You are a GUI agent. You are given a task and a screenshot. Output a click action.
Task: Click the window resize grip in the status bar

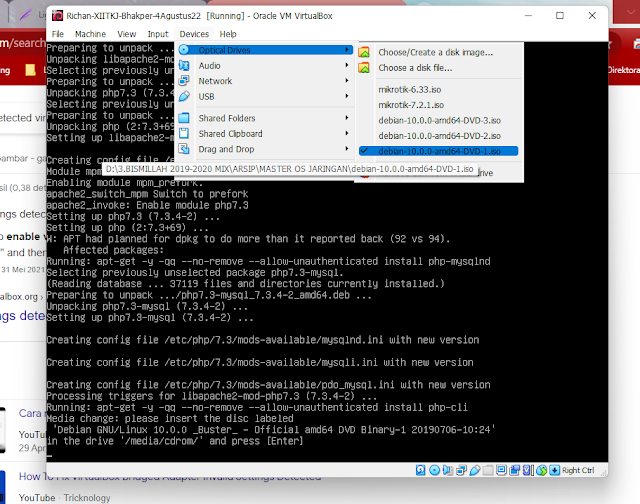(603, 472)
